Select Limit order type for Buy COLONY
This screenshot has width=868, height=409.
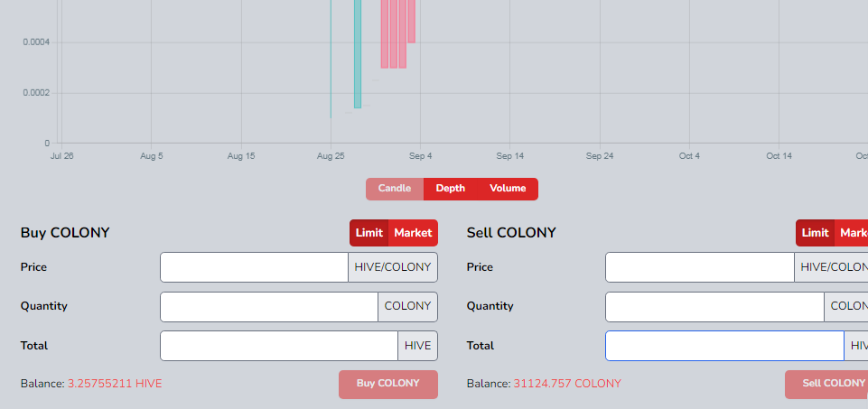(369, 233)
